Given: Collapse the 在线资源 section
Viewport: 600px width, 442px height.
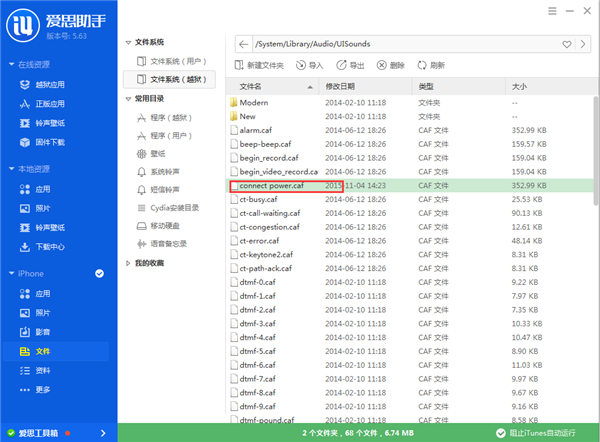Looking at the screenshot, I should point(11,64).
